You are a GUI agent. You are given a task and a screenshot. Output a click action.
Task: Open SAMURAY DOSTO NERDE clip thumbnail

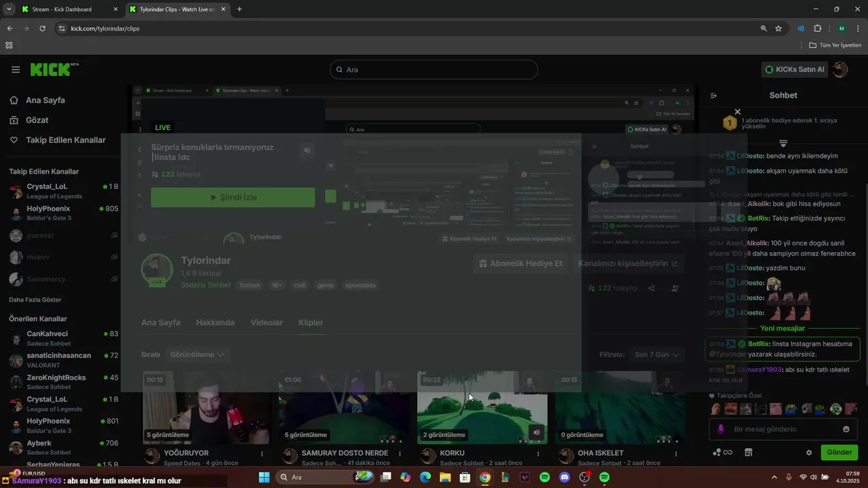click(x=344, y=407)
